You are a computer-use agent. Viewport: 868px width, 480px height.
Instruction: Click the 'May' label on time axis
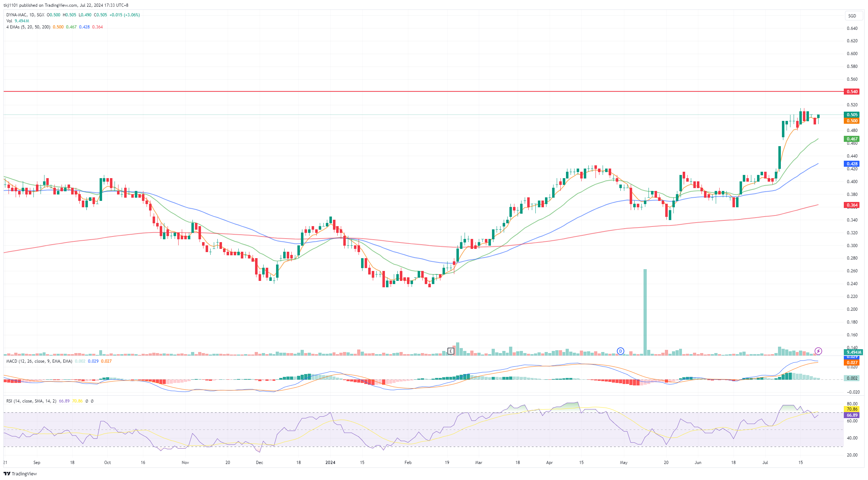point(624,463)
